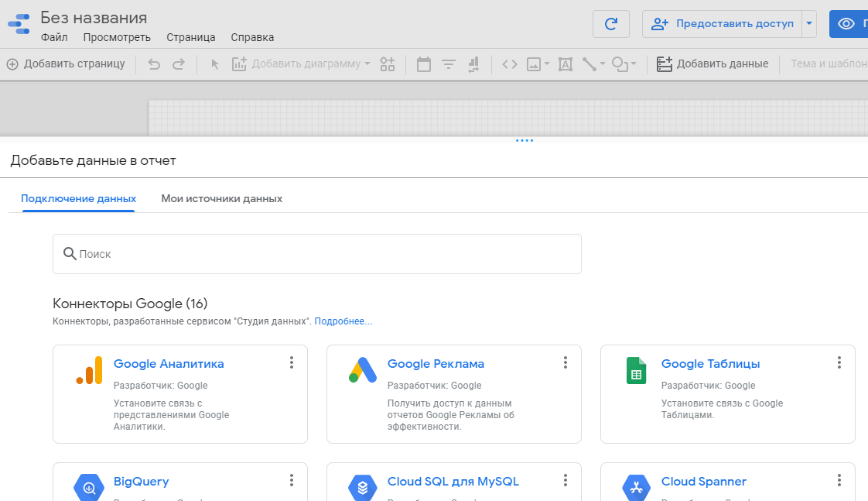Grab the panel resize dotted handle

click(x=525, y=141)
